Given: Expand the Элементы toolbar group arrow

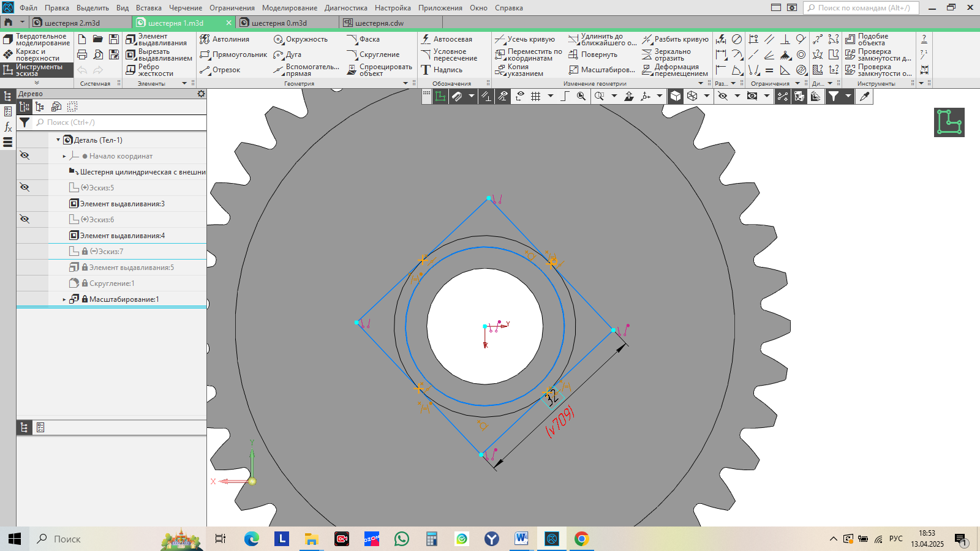Looking at the screenshot, I should tap(184, 83).
